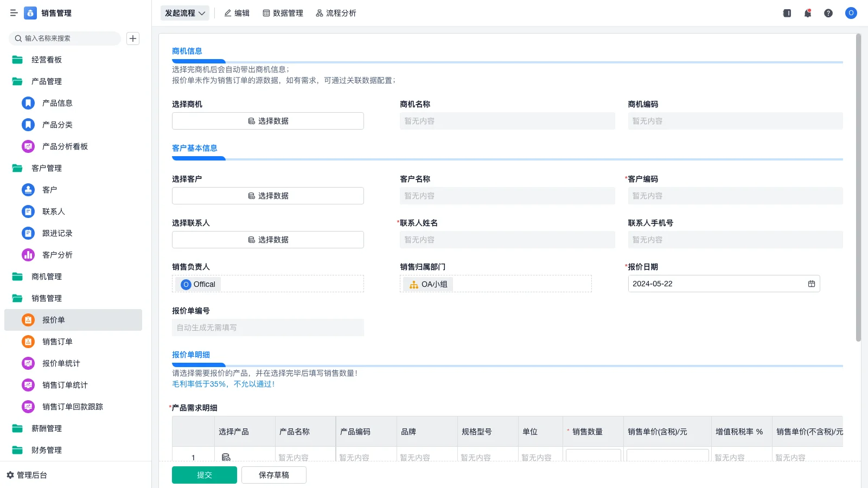Click the hamburger menu icon top-left
Screen dimensions: 868x488
(14, 13)
